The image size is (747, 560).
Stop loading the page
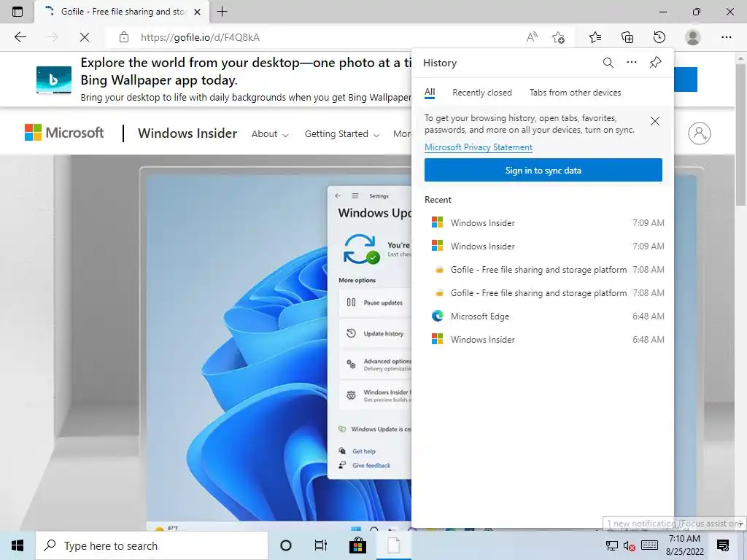pos(85,37)
